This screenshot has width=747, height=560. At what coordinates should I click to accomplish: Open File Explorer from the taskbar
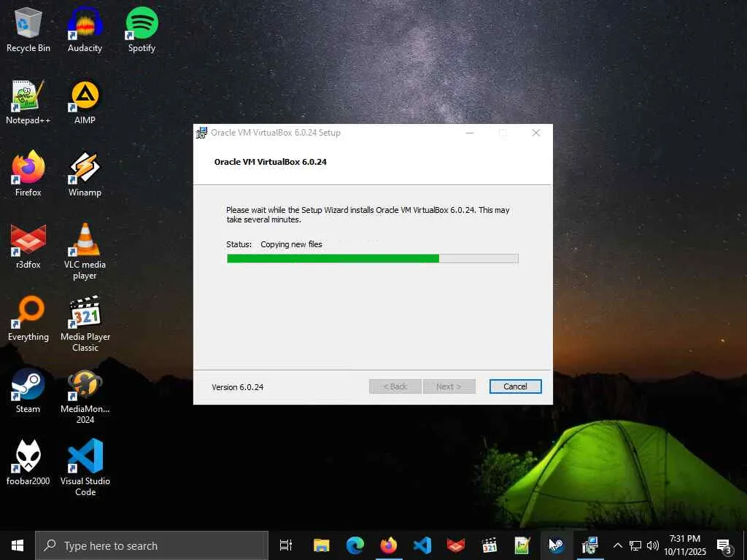click(321, 545)
